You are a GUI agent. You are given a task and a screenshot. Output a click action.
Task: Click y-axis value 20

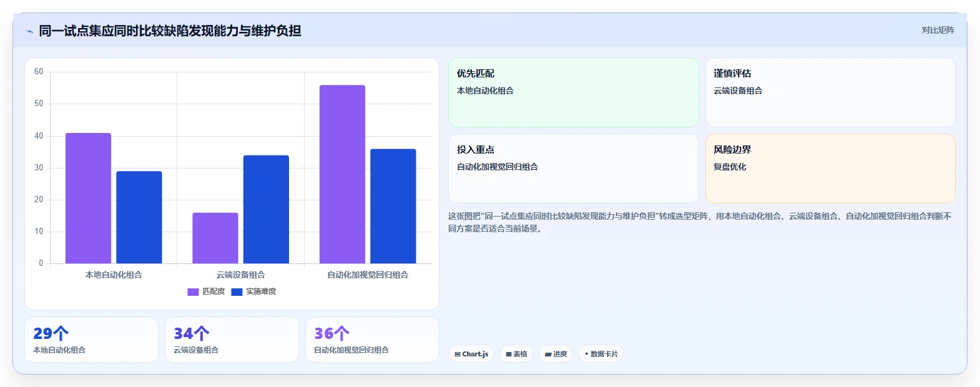coord(39,200)
